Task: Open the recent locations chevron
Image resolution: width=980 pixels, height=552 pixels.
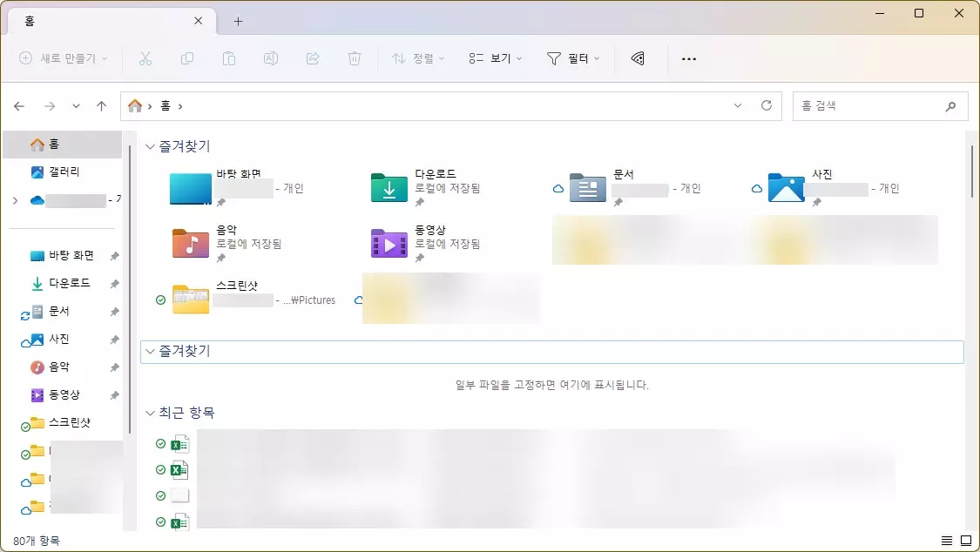Action: coord(76,106)
